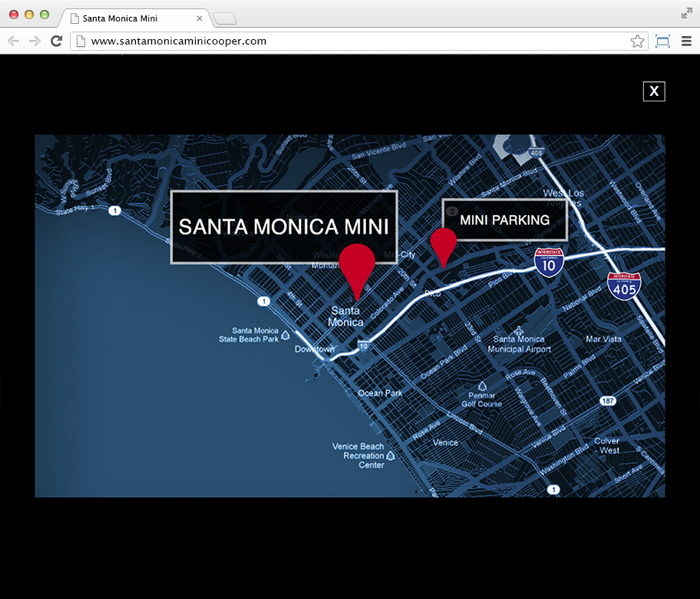
Task: Click the reload page icon
Action: [x=56, y=41]
